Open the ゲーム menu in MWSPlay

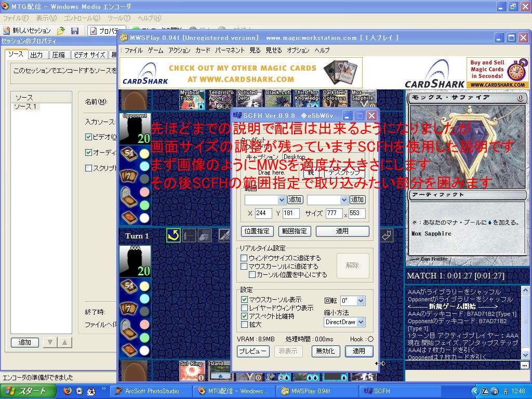[x=155, y=50]
